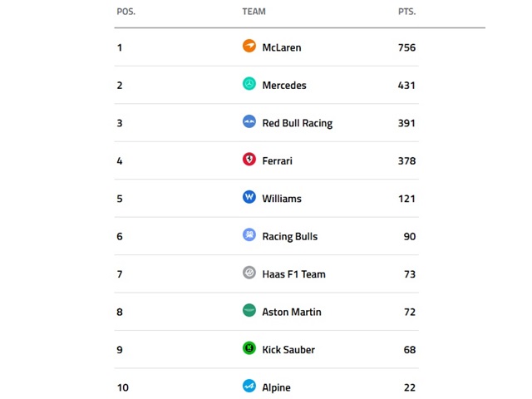Open the McLaren team link

(282, 47)
